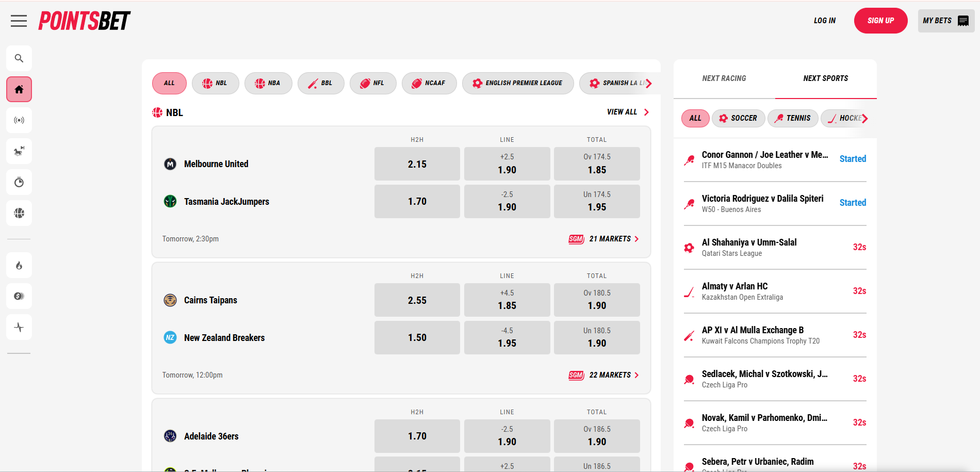The height and width of the screenshot is (472, 980).
Task: Click hockey icon beside Almaty v Arlan HC
Action: click(x=689, y=291)
